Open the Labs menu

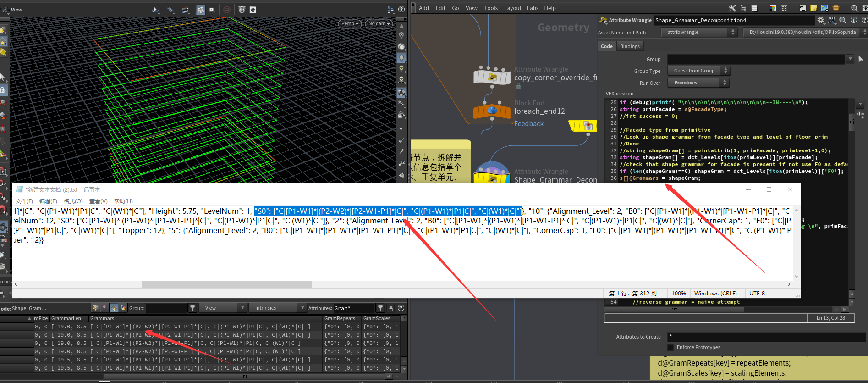(x=533, y=8)
